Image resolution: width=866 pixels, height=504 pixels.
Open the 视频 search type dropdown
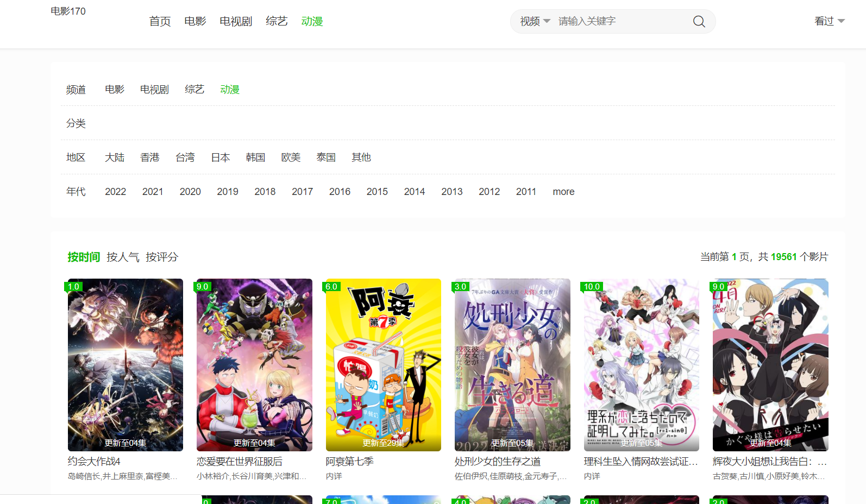(x=535, y=21)
